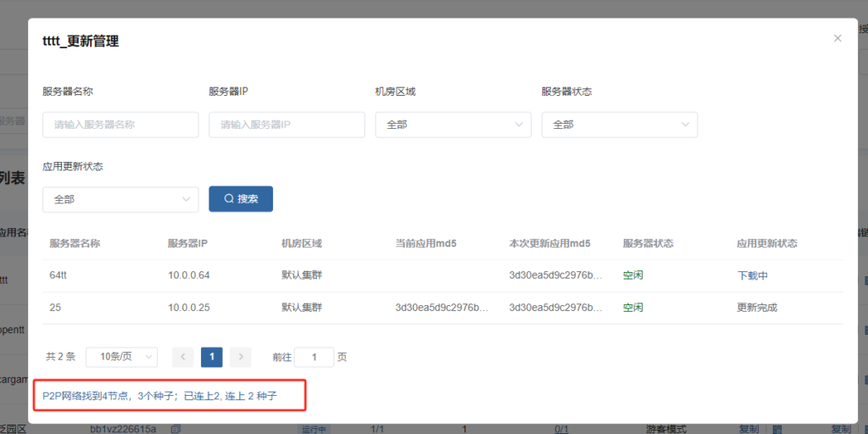The image size is (868, 434).
Task: Focus the 服务器IP input field
Action: [x=287, y=125]
